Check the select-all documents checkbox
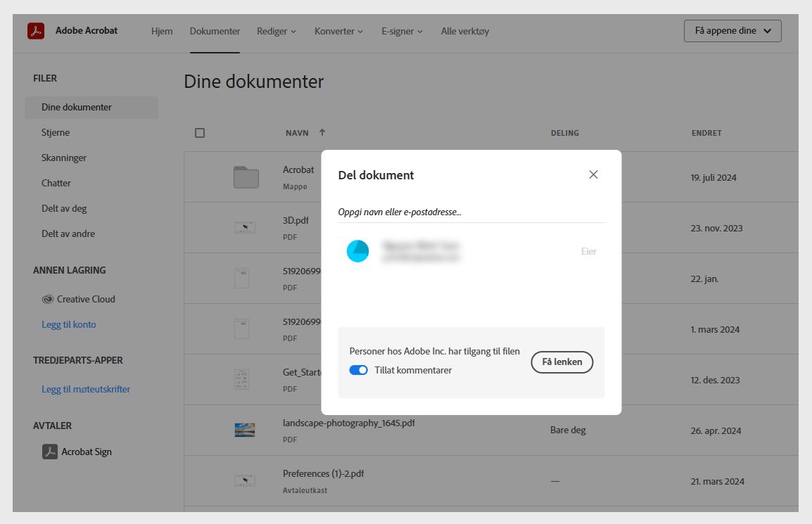812x524 pixels. [200, 132]
